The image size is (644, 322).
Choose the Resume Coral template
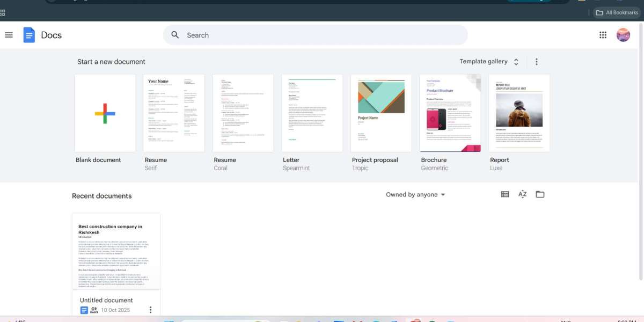pos(243,113)
